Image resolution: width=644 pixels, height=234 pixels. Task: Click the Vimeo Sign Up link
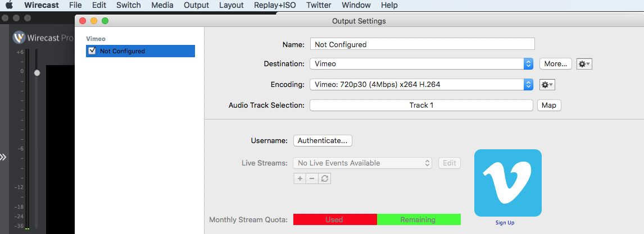(x=505, y=223)
